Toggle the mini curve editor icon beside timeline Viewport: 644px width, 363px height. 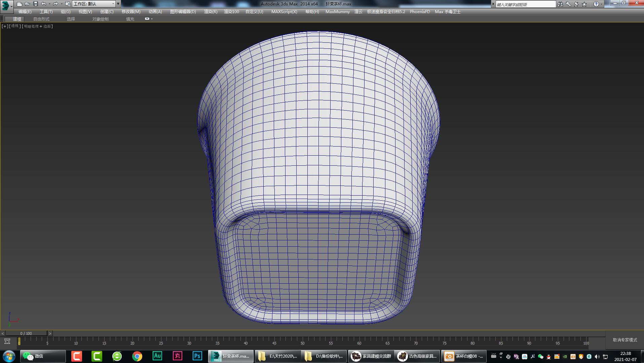click(x=7, y=341)
